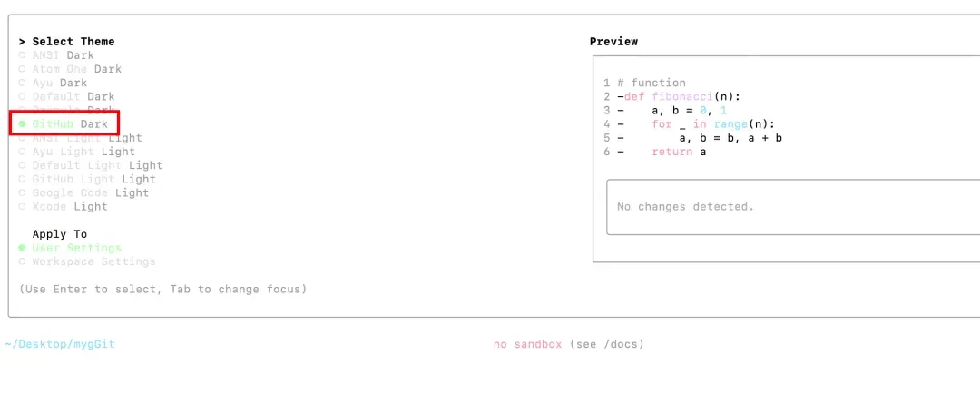Click the ~/Desktop/mygGit path
980x394 pixels.
click(59, 344)
